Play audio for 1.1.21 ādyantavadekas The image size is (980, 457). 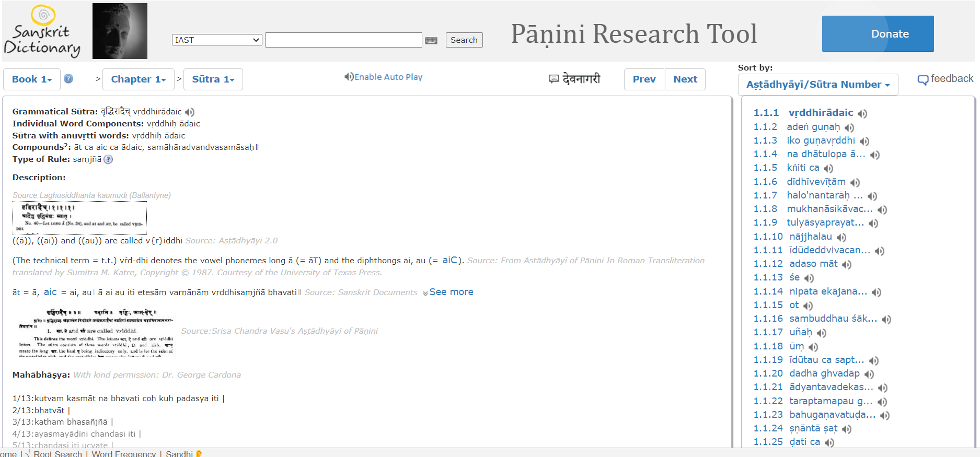(x=883, y=388)
